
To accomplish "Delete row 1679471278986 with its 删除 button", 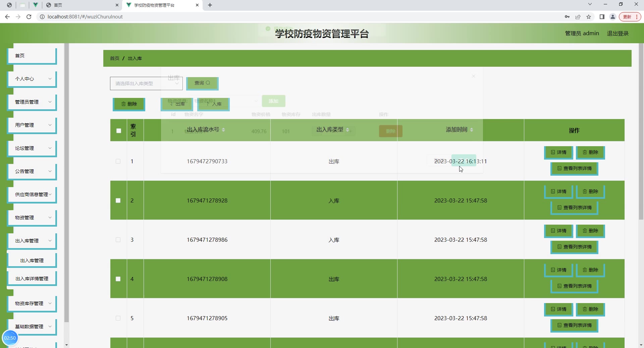I will point(590,231).
